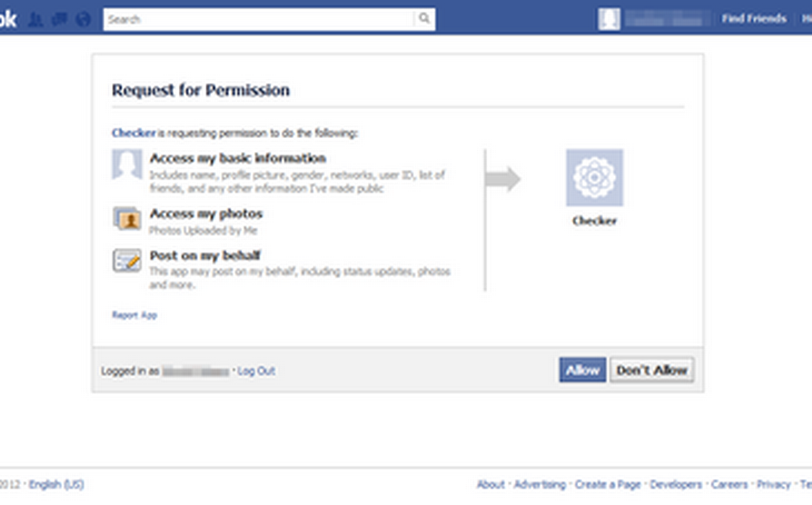812x505 pixels.
Task: Open the notifications globe icon
Action: 84,20
